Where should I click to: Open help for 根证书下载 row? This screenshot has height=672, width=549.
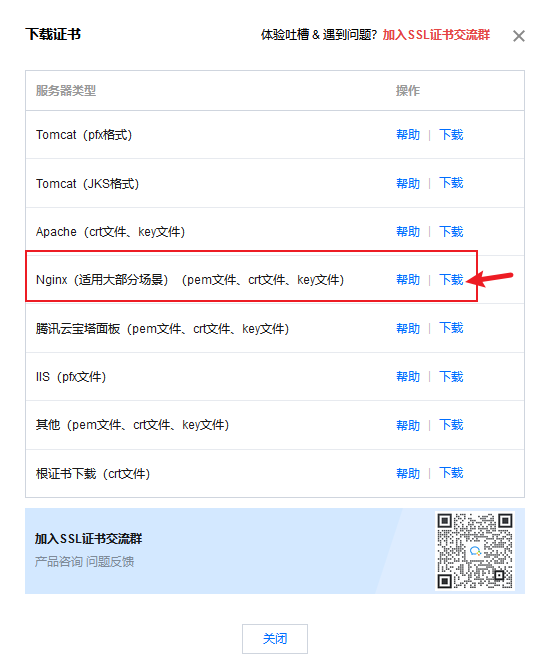(x=408, y=473)
